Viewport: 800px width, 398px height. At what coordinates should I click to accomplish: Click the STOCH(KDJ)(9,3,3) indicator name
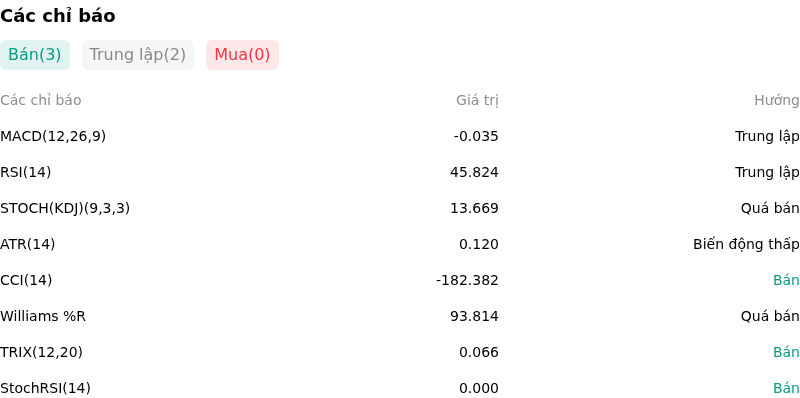pos(65,208)
